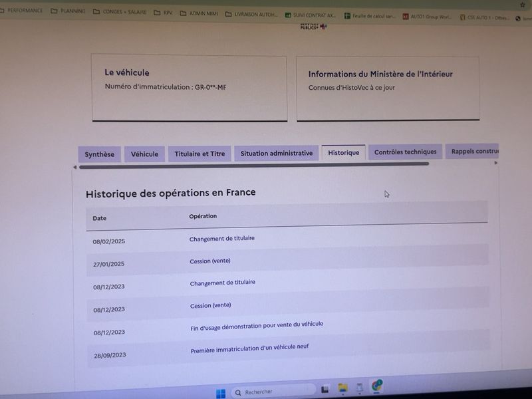Open the RPV bookmark folder

[163, 13]
